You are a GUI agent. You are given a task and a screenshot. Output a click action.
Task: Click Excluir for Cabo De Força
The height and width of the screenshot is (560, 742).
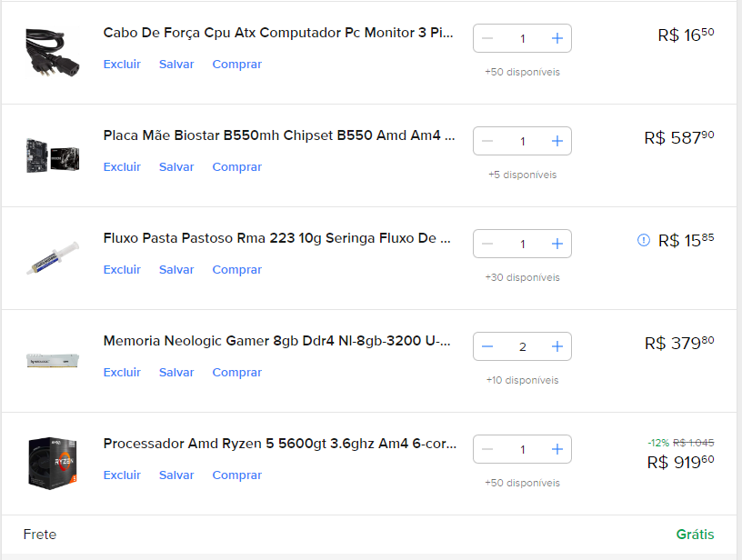coord(122,65)
